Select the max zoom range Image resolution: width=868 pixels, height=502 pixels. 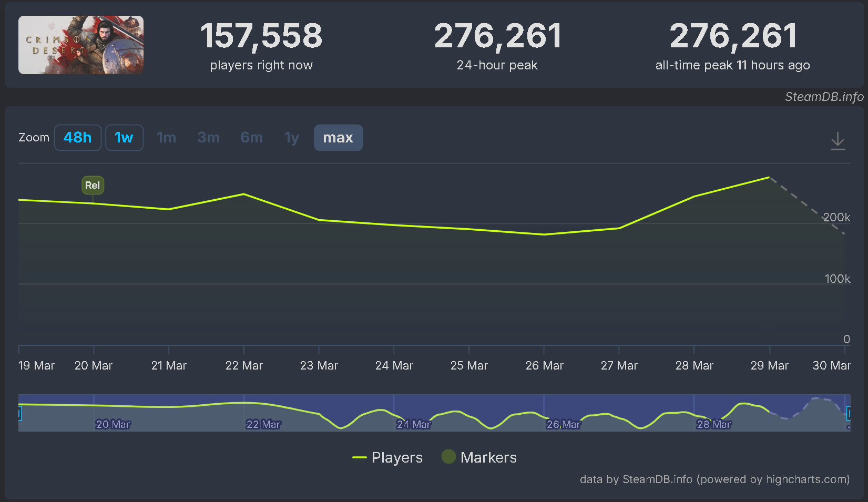click(x=338, y=138)
